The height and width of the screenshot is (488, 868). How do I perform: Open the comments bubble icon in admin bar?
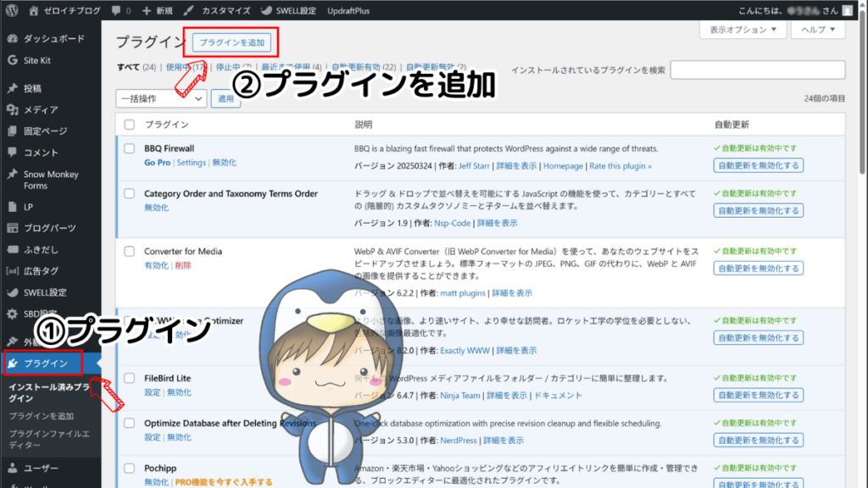click(115, 10)
